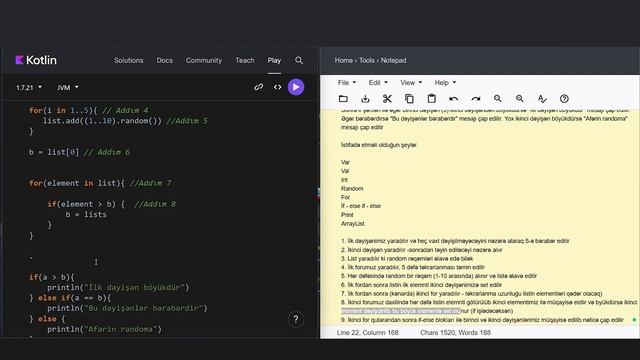Image resolution: width=640 pixels, height=360 pixels.
Task: Open the Docs page
Action: (164, 60)
